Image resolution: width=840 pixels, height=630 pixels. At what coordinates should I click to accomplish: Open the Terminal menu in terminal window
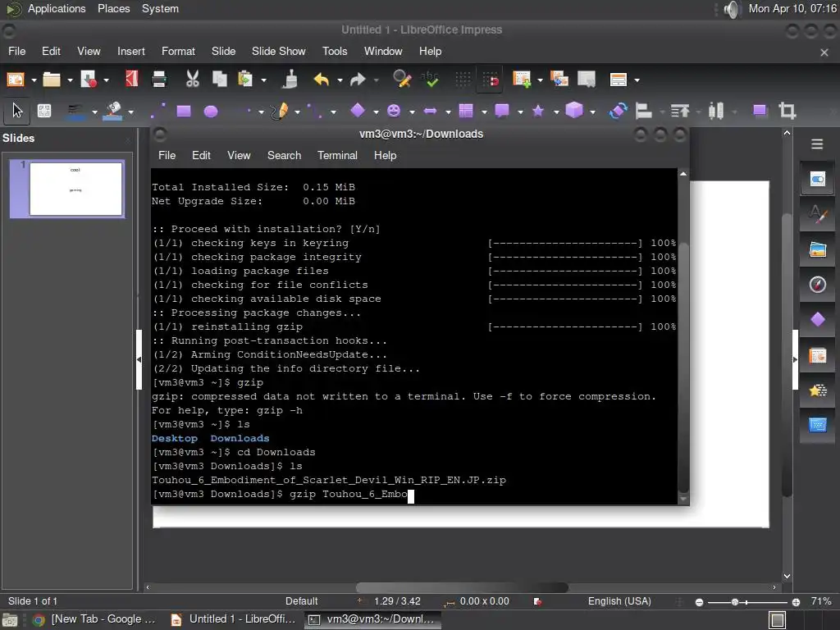[x=337, y=155]
